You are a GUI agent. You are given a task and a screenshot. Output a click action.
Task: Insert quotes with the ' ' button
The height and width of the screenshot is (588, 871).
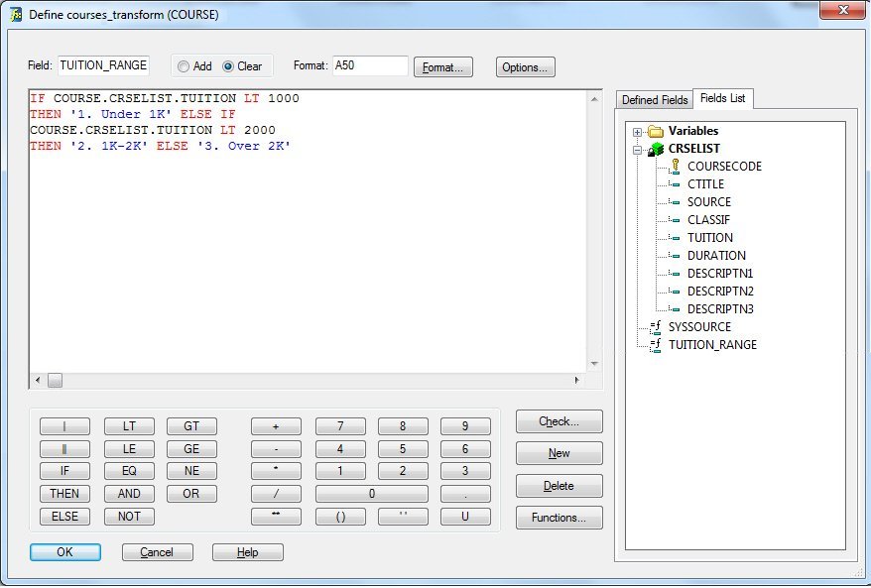[404, 517]
